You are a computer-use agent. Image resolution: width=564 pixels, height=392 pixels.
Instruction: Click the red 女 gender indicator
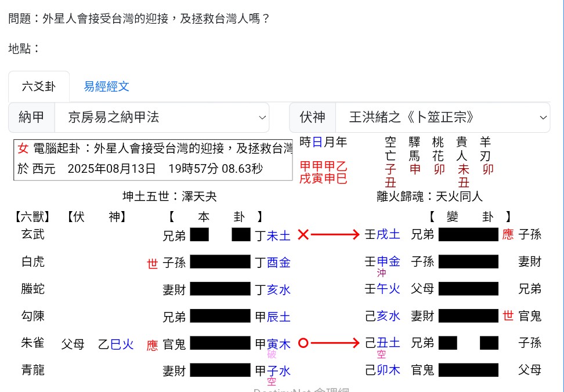tap(23, 148)
